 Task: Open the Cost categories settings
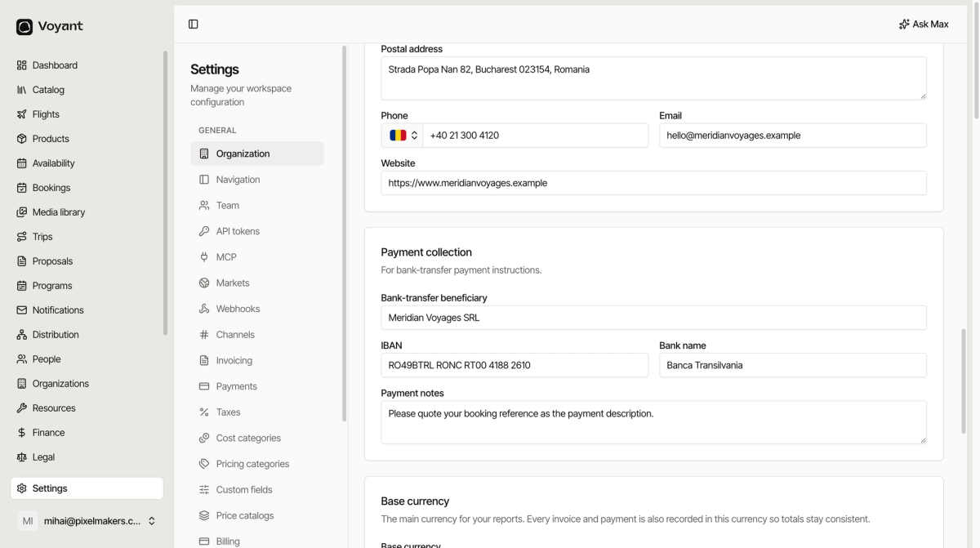pyautogui.click(x=257, y=438)
